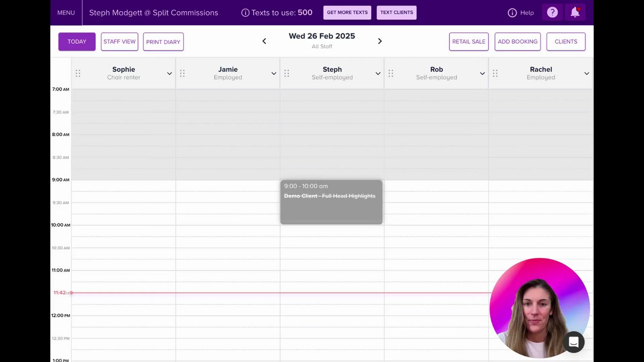
Task: Click the Add Booking button
Action: point(518,42)
